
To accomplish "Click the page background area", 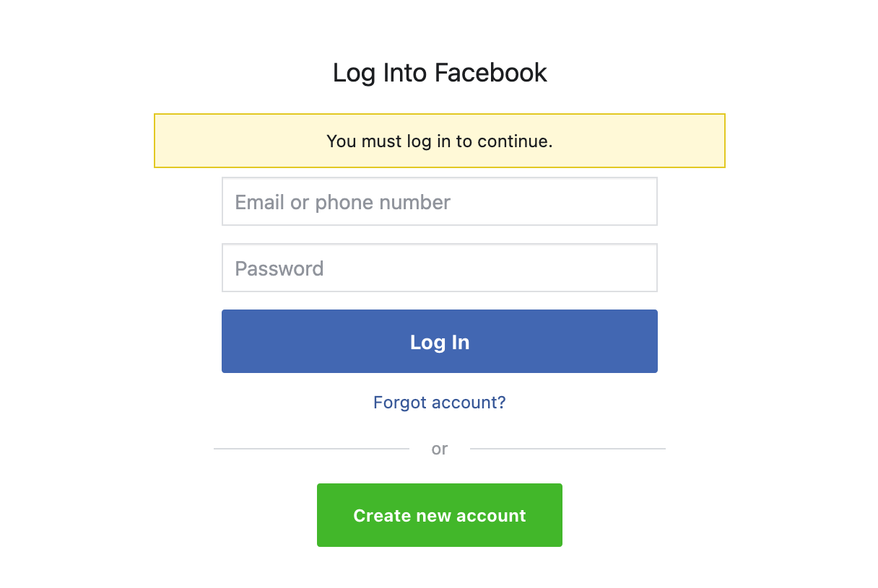I will [x=72, y=289].
